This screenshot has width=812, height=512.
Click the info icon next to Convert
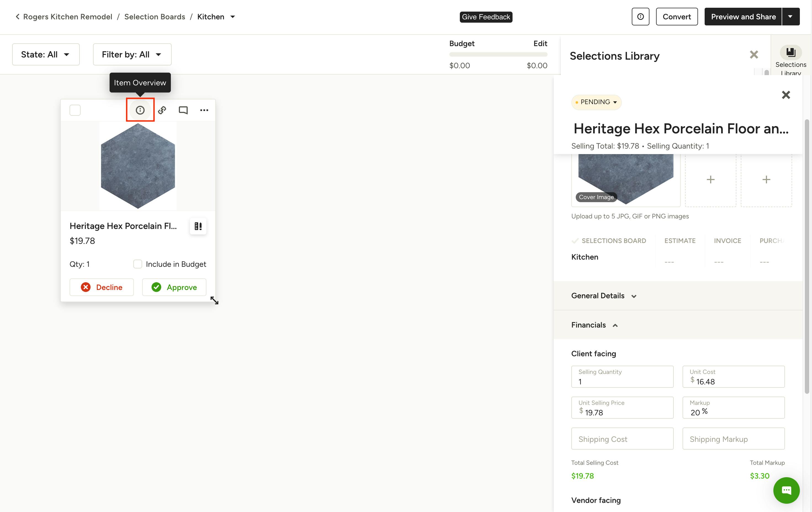click(x=640, y=17)
